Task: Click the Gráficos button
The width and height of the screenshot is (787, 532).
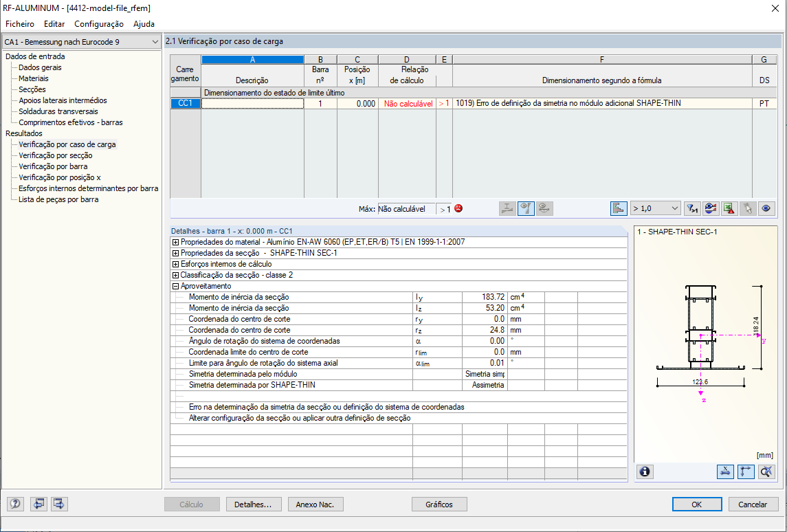Action: click(x=439, y=505)
